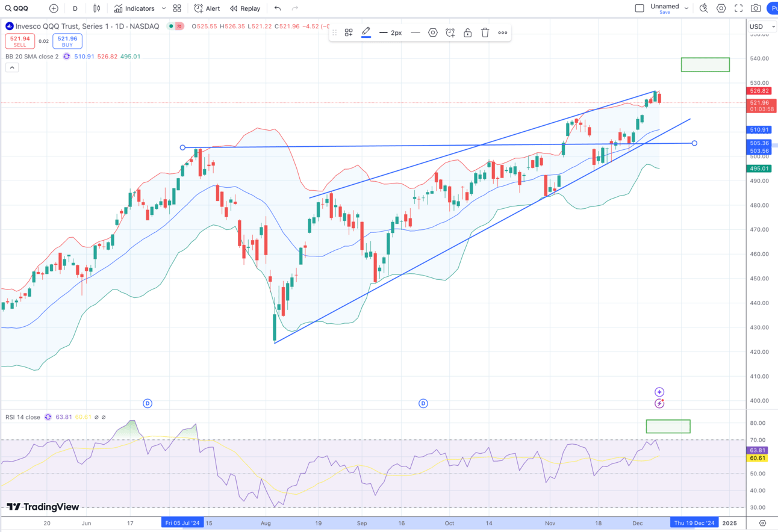
Task: Change the line color with pencil icon
Action: pyautogui.click(x=366, y=32)
